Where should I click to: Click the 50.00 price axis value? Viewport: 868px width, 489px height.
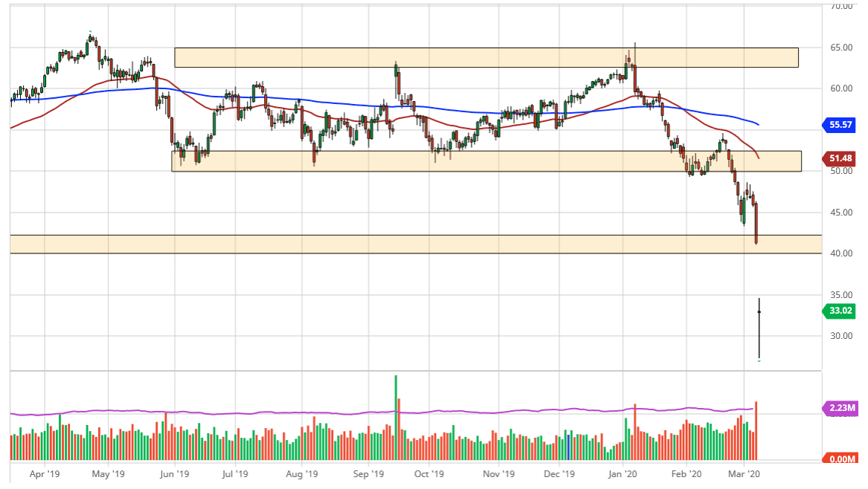pos(841,171)
